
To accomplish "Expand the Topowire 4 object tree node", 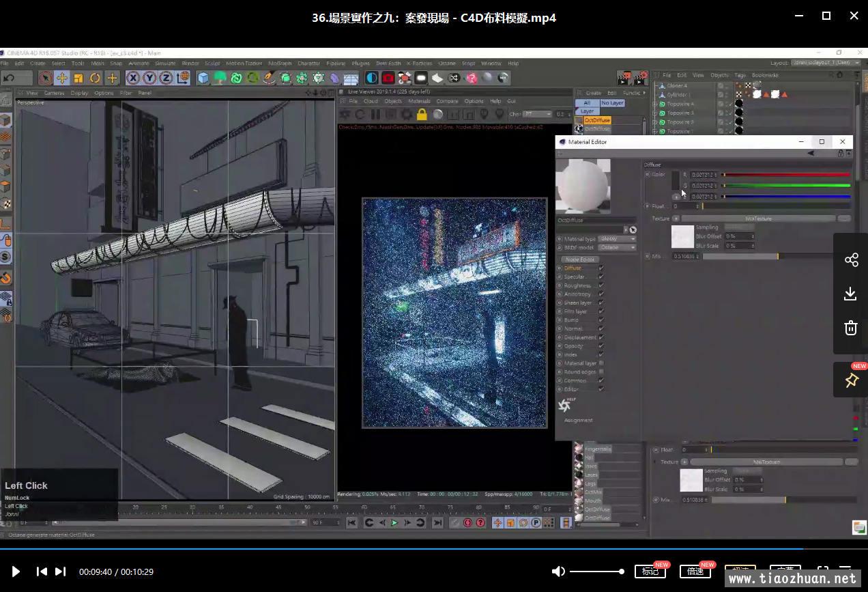I will 655,104.
